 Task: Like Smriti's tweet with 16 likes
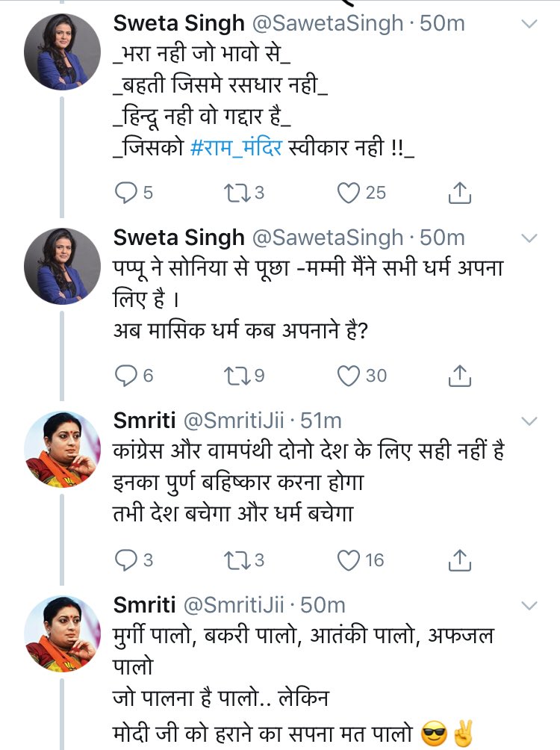click(x=348, y=560)
